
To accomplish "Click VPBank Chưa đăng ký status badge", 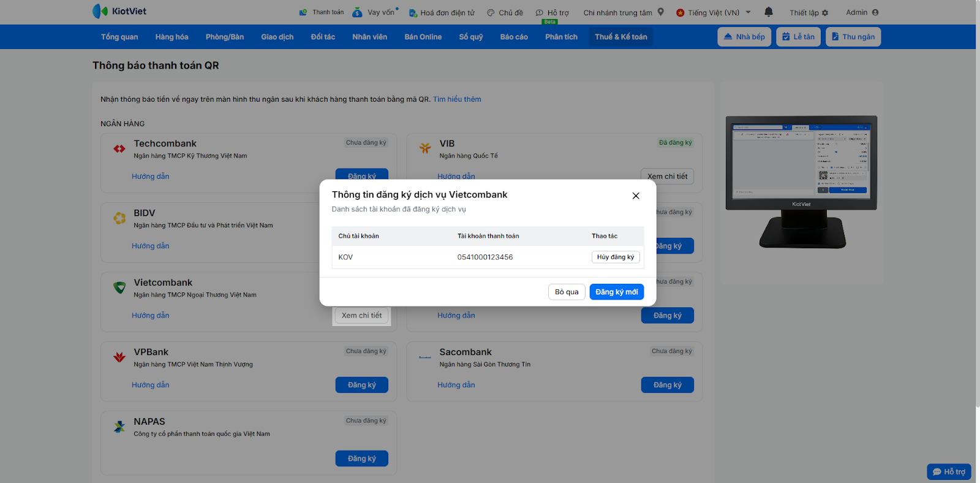I will [x=366, y=351].
